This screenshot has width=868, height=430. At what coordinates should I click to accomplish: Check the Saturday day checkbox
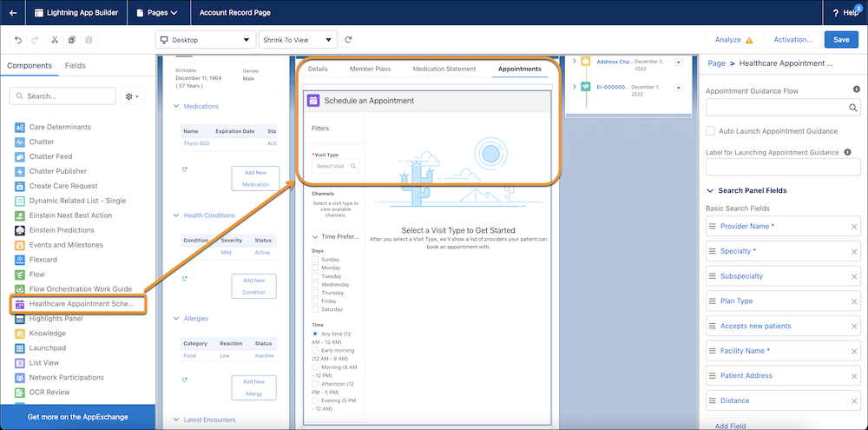[315, 309]
